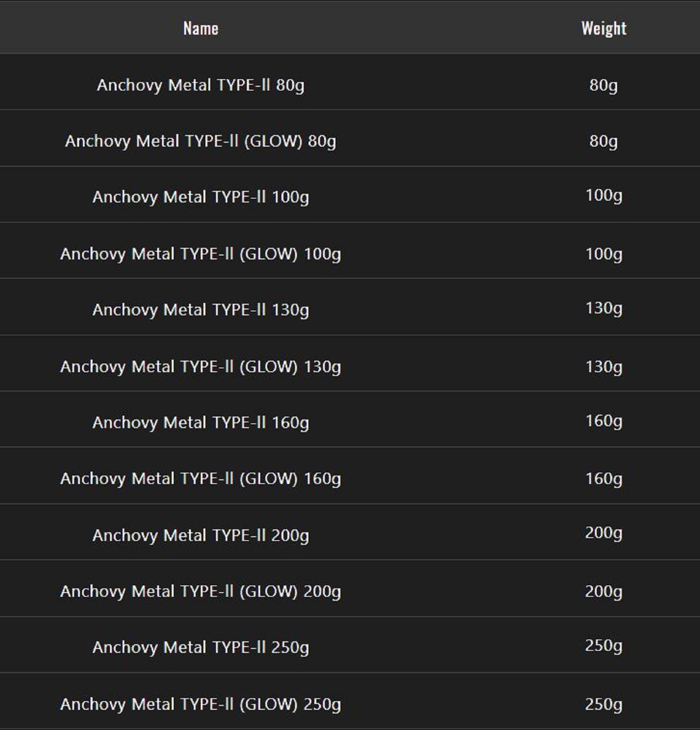Image resolution: width=700 pixels, height=730 pixels.
Task: Click weight cell of TYPE-II (GLOW) 100g row
Action: point(604,254)
